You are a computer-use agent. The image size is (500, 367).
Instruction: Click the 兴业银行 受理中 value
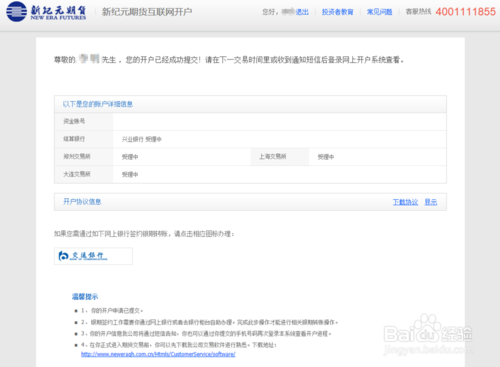coord(142,139)
